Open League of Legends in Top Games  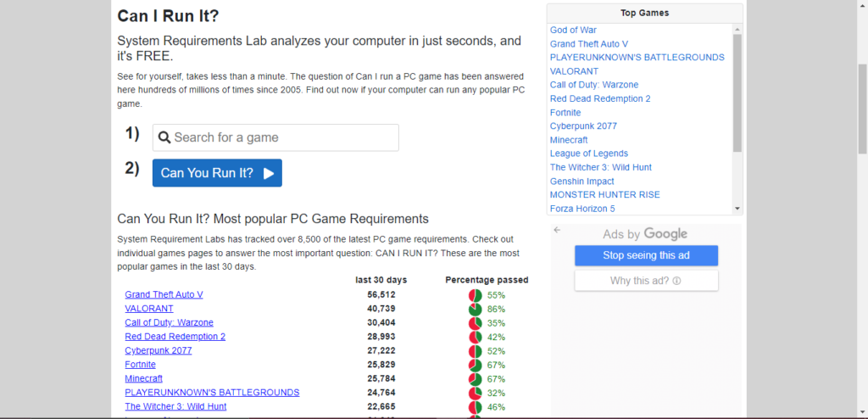click(x=589, y=154)
